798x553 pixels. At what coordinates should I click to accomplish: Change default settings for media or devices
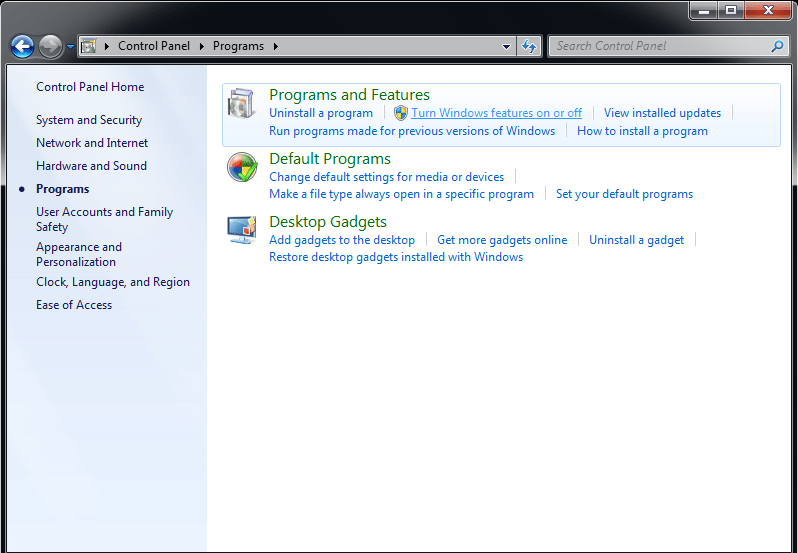386,177
